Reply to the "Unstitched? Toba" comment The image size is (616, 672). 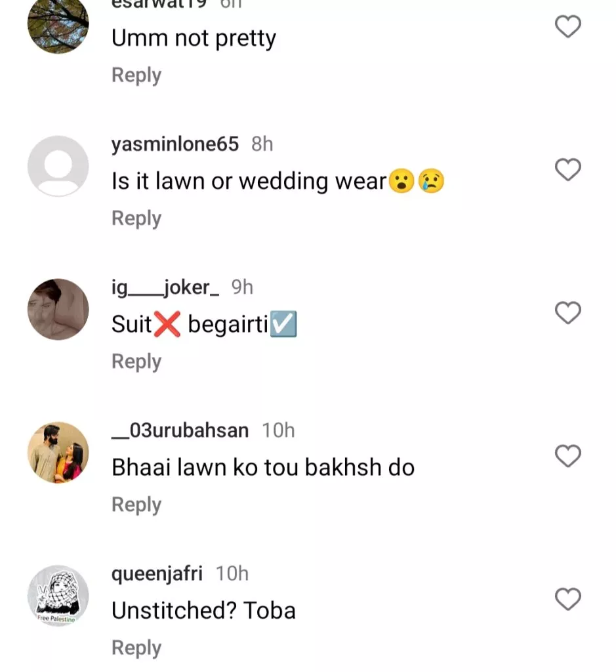[136, 648]
